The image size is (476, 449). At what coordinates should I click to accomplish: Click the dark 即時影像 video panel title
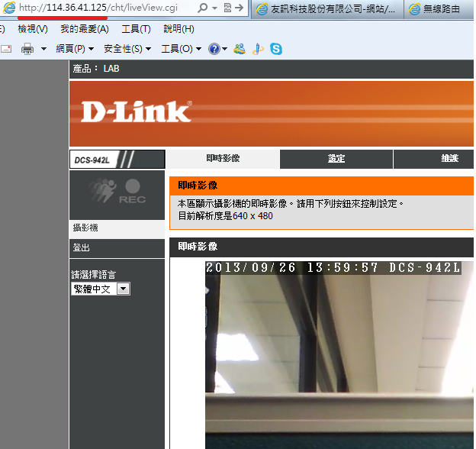[198, 247]
